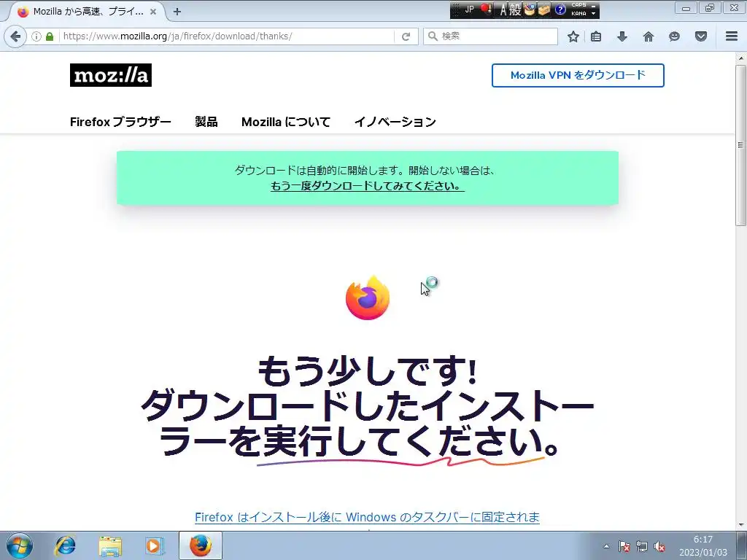Click Action Center flag tray icon
Viewport: 747px width, 560px height.
[624, 547]
